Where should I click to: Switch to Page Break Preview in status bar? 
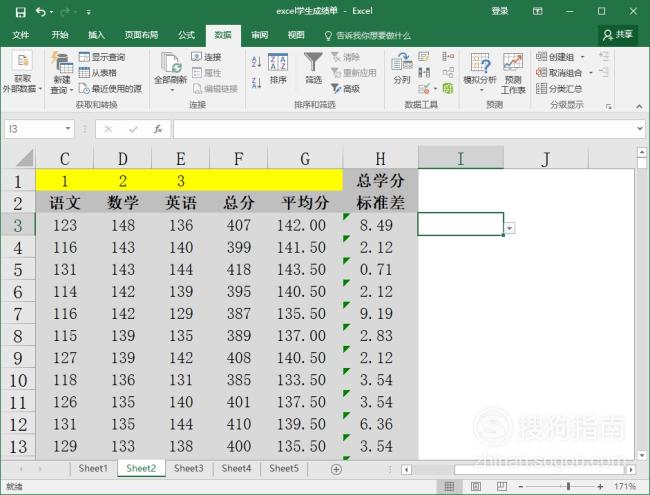(x=502, y=486)
